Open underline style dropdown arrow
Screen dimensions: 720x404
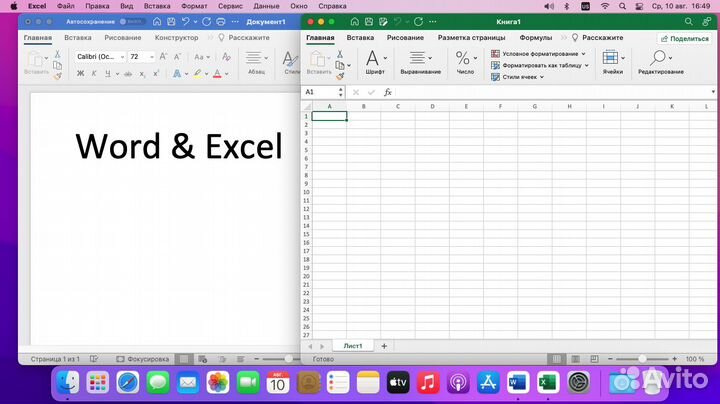pos(117,74)
